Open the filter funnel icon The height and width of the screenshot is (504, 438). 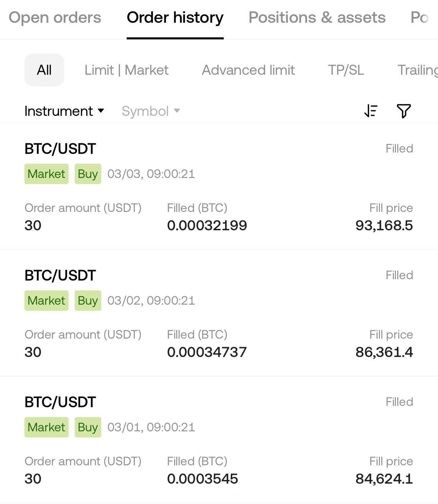404,111
